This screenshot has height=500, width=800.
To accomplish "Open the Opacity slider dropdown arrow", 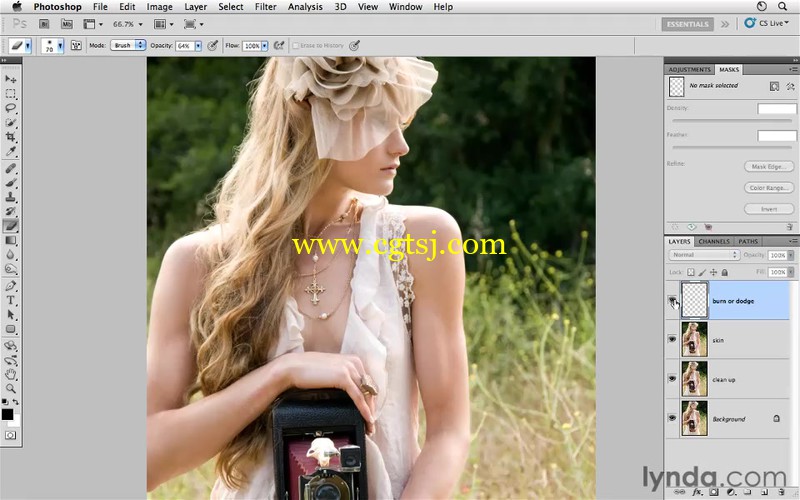I will pyautogui.click(x=198, y=46).
